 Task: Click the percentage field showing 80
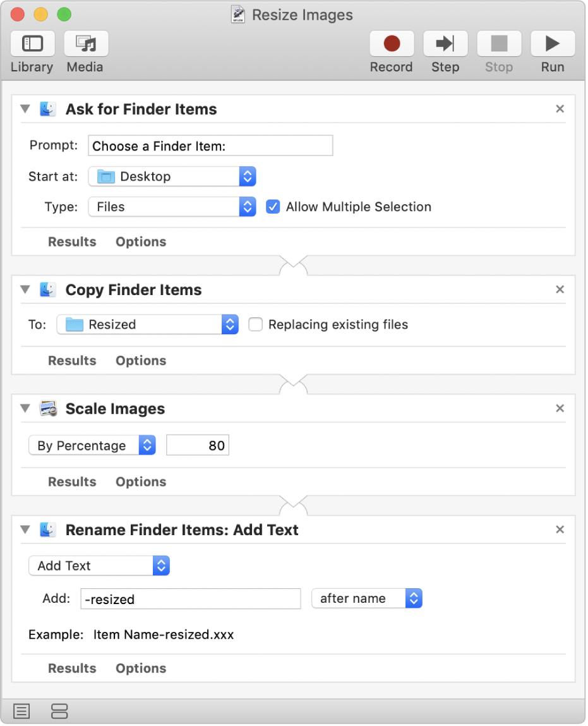tap(197, 445)
